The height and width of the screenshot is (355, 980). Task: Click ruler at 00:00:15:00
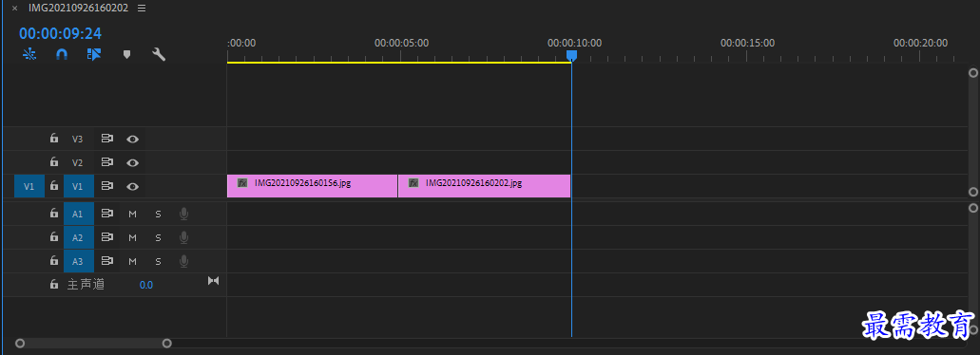pos(747,43)
